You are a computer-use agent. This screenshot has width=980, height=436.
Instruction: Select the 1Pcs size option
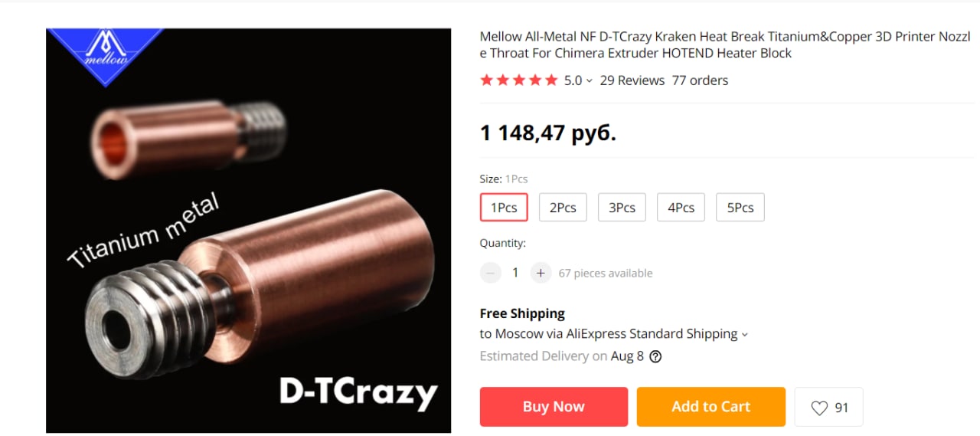point(504,208)
